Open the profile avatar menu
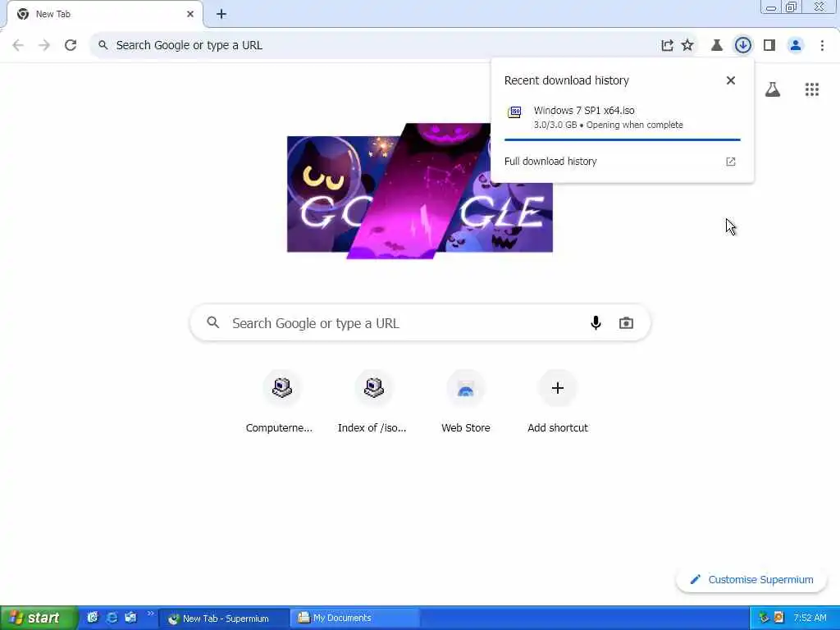Screen dimensions: 840x630 coord(796,46)
